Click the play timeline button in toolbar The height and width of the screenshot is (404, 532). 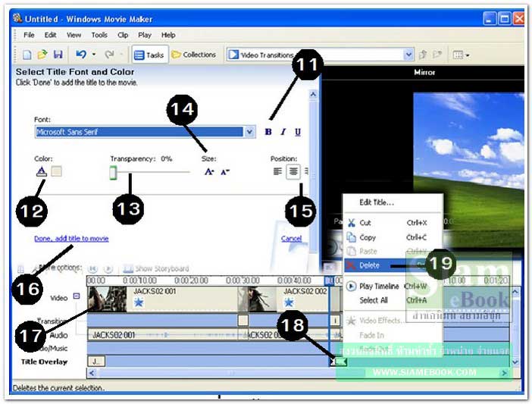[x=108, y=268]
